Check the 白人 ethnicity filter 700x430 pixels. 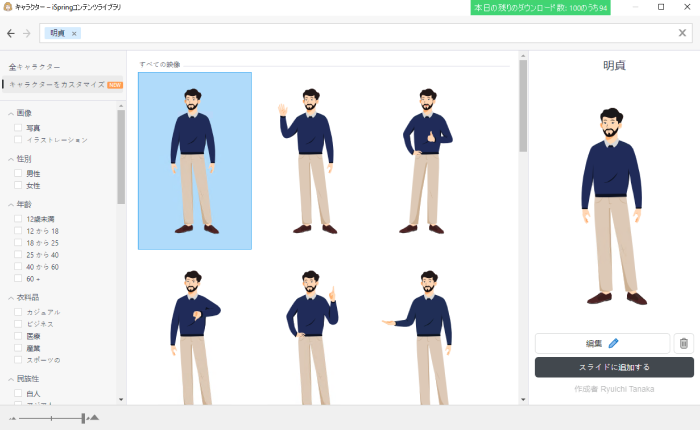coord(18,393)
